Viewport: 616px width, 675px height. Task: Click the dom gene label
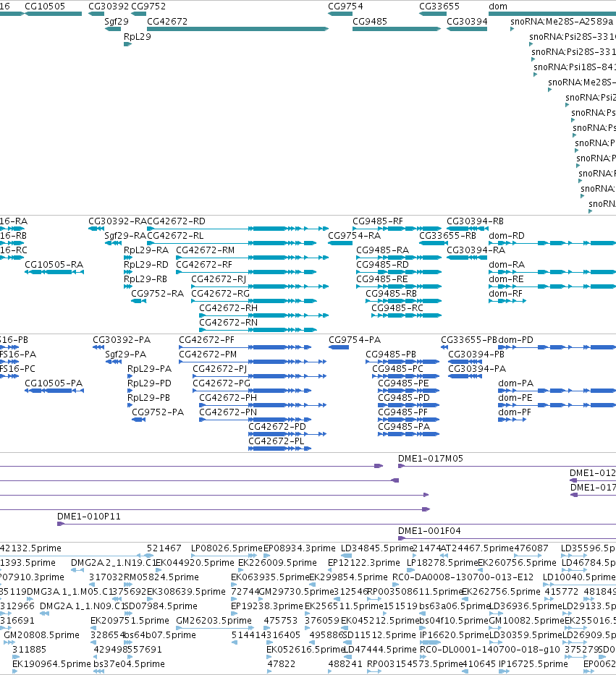(x=498, y=7)
